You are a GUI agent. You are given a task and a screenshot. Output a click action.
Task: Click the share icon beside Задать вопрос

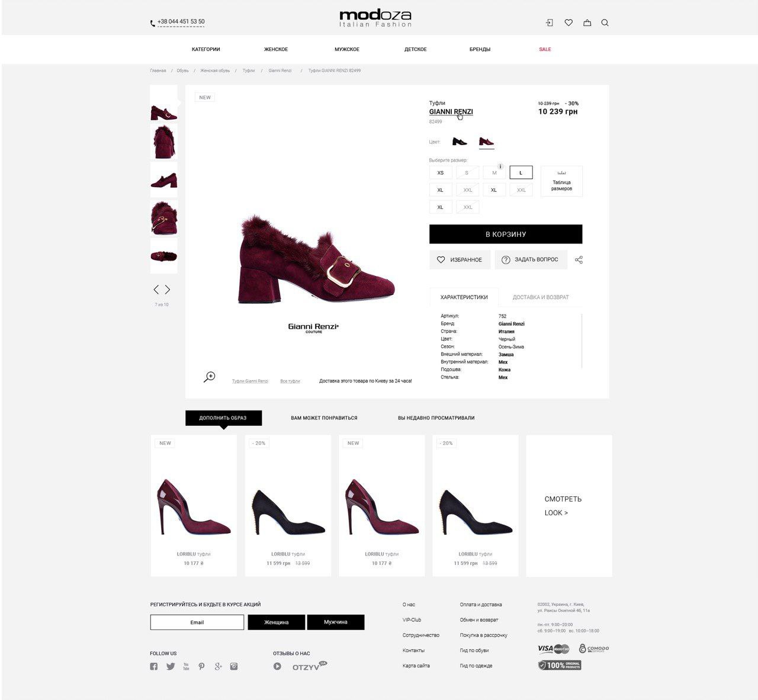click(579, 259)
